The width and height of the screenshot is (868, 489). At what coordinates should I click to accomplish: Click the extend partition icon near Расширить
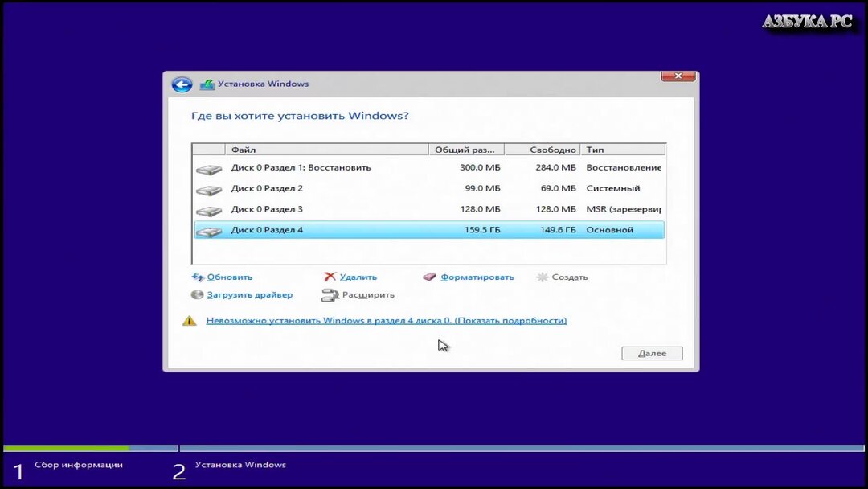(x=330, y=295)
